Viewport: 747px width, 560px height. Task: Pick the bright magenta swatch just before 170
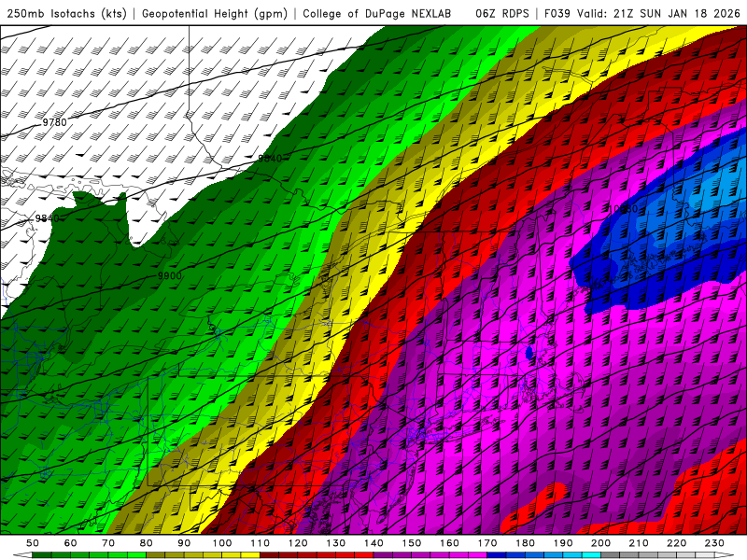478,555
